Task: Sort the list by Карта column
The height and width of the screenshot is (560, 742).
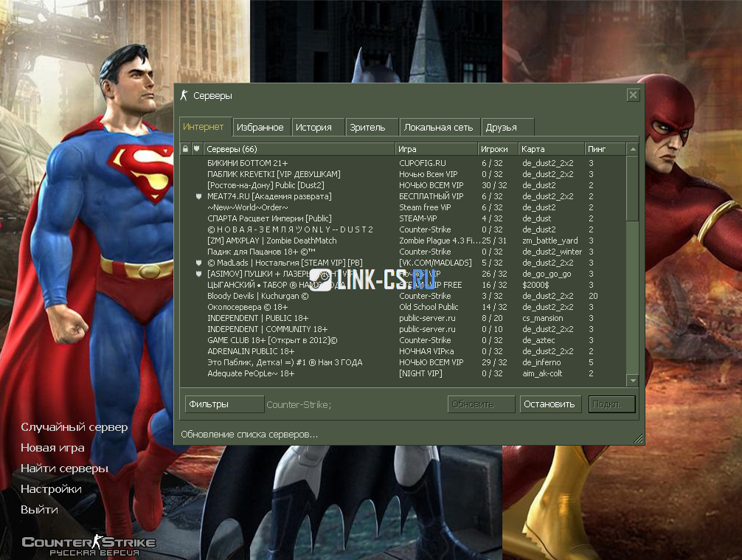Action: pos(550,149)
